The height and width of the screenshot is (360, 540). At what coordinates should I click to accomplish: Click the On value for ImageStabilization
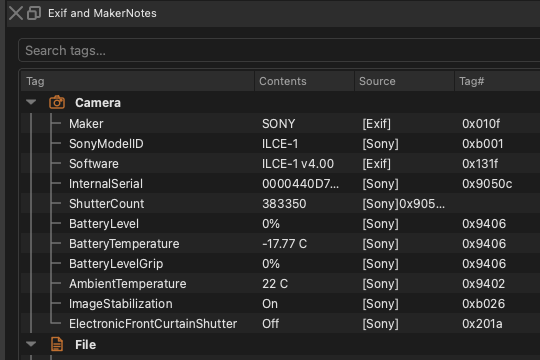tap(270, 304)
